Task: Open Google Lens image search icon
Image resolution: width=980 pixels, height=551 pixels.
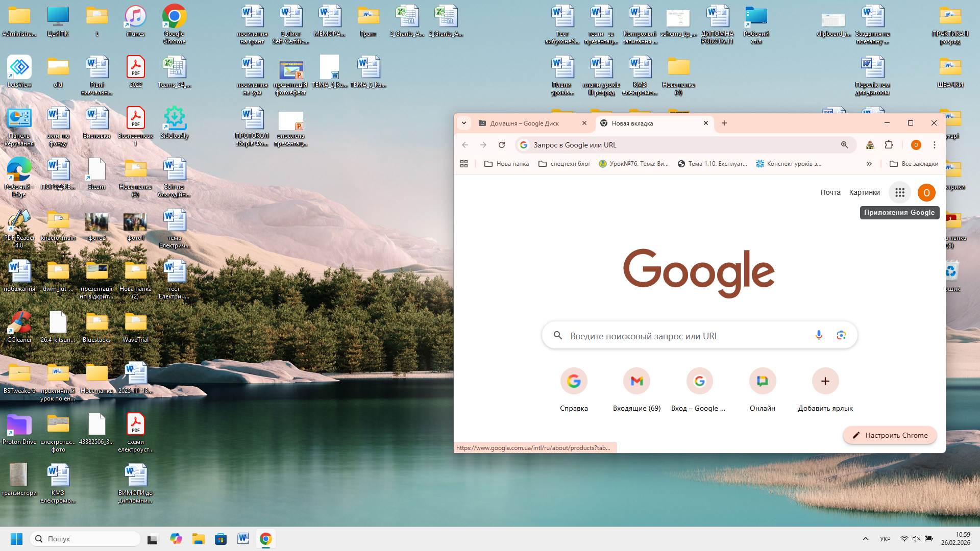Action: click(x=841, y=335)
